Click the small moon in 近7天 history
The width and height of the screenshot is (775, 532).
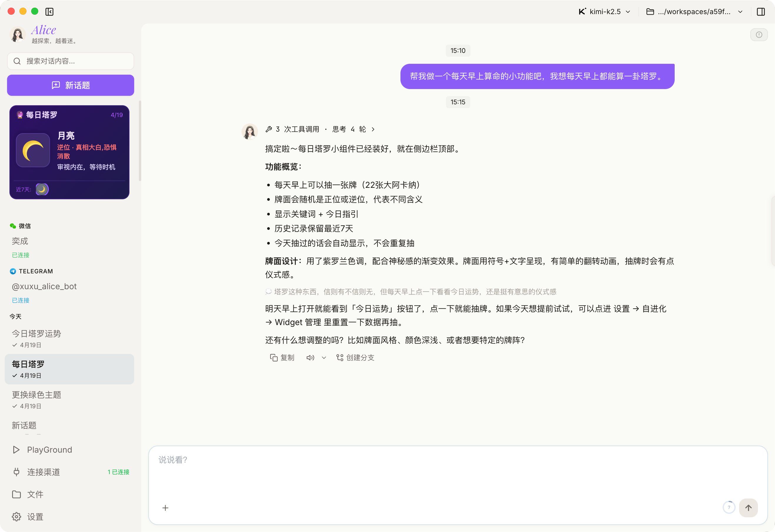pos(42,189)
